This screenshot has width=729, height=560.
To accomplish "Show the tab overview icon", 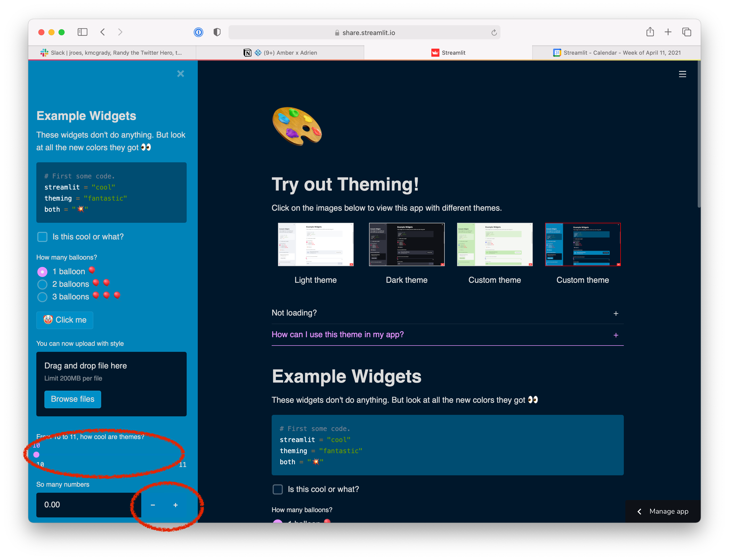I will click(x=686, y=32).
